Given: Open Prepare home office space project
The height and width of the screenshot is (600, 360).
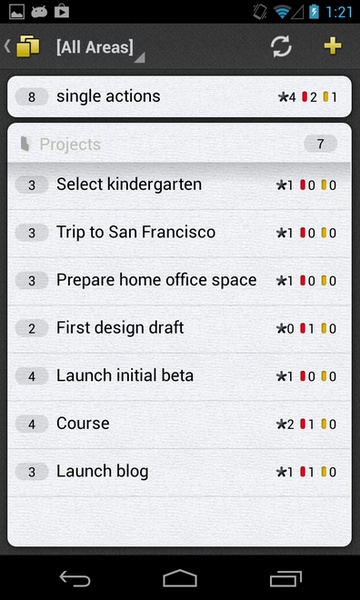Looking at the screenshot, I should tap(179, 280).
